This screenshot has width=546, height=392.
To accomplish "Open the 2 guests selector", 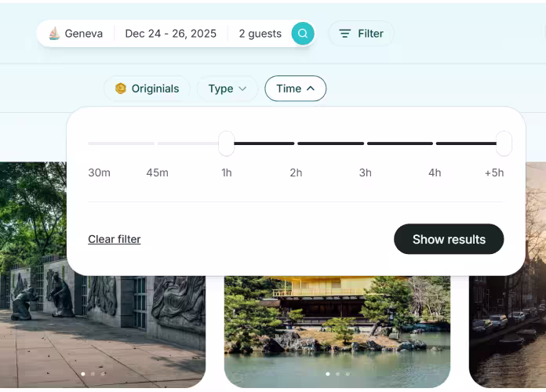I will point(260,34).
